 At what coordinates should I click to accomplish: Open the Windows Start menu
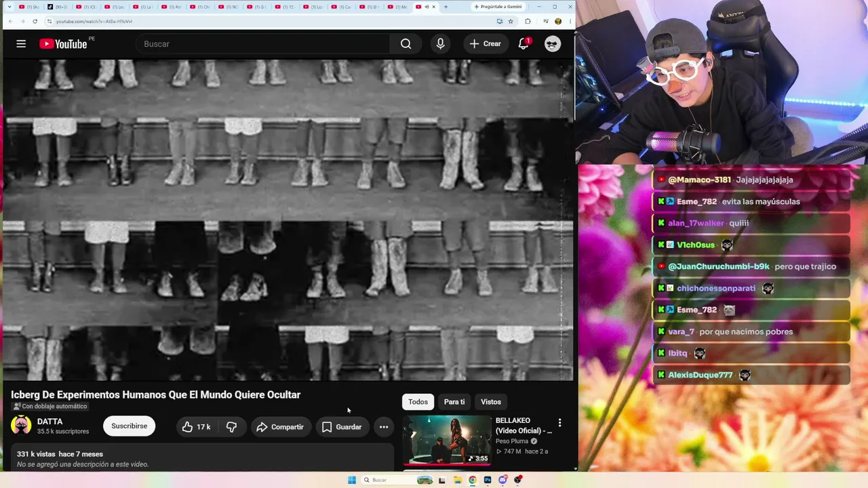point(352,480)
